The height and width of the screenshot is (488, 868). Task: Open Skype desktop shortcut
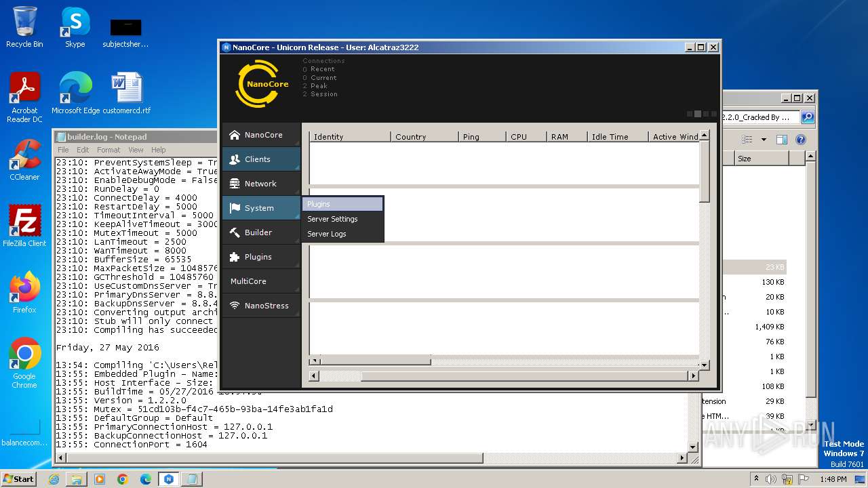click(75, 28)
